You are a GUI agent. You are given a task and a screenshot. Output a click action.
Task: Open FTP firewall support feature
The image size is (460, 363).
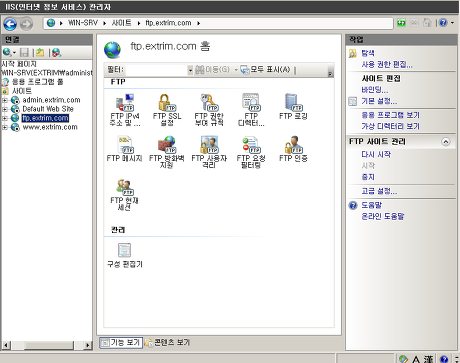(x=167, y=152)
